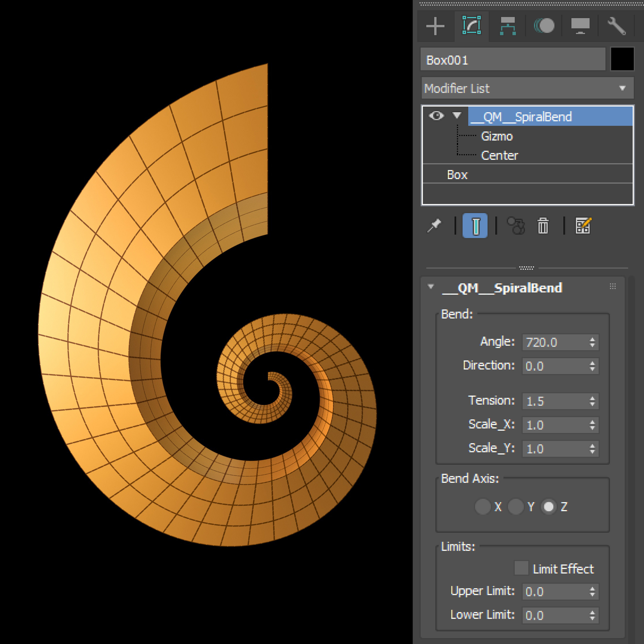Select the Z bend axis radio button
Viewport: 644px width, 644px height.
(549, 507)
